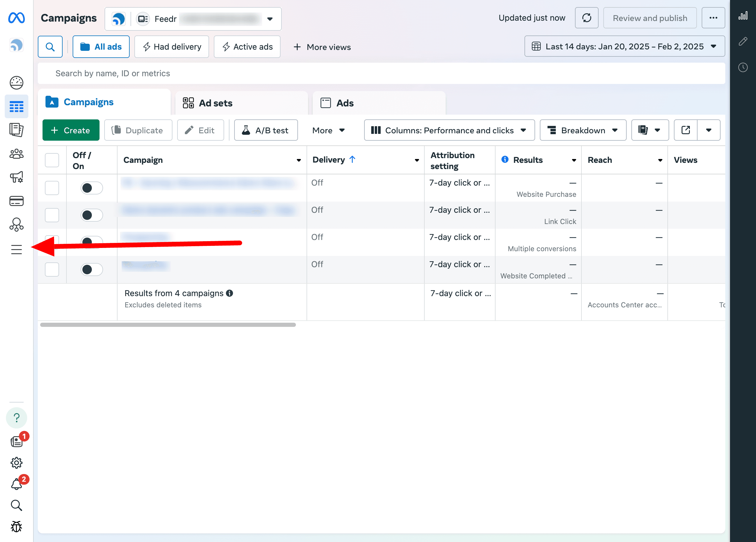Open the Account Overview dashboard icon
The height and width of the screenshot is (542, 756).
[x=17, y=83]
